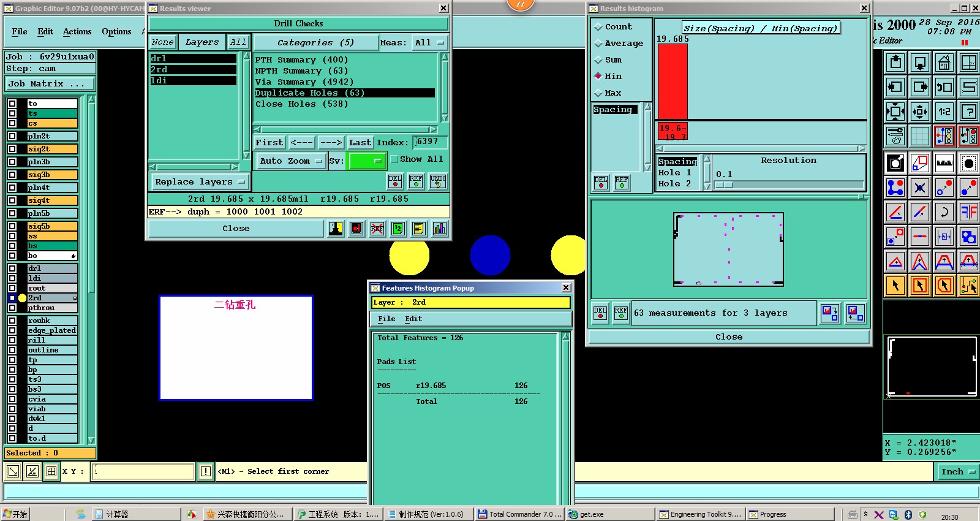Click the Resolution slider
The width and height of the screenshot is (980, 521).
click(790, 184)
